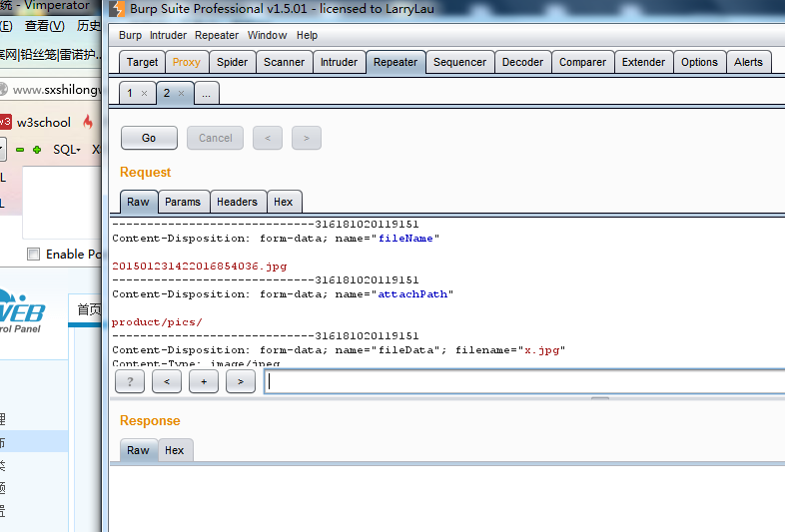Viewport: 785px width, 532px height.
Task: Select the Request Raw view tab
Action: click(x=138, y=202)
